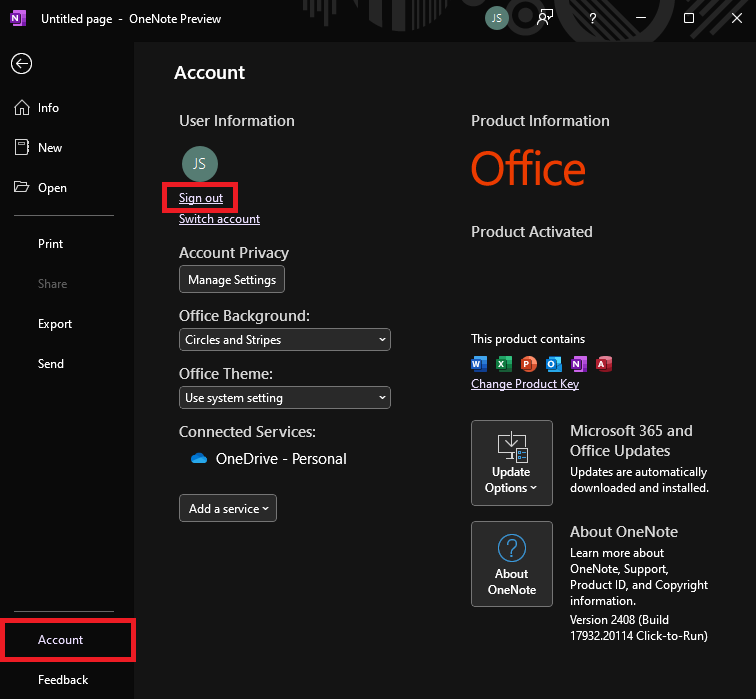Select Export in the sidebar
This screenshot has height=699, width=756.
click(55, 324)
